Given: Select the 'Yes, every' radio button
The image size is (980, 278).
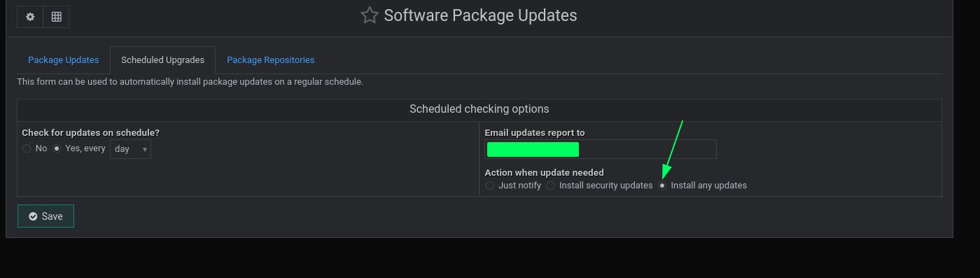Looking at the screenshot, I should 57,148.
